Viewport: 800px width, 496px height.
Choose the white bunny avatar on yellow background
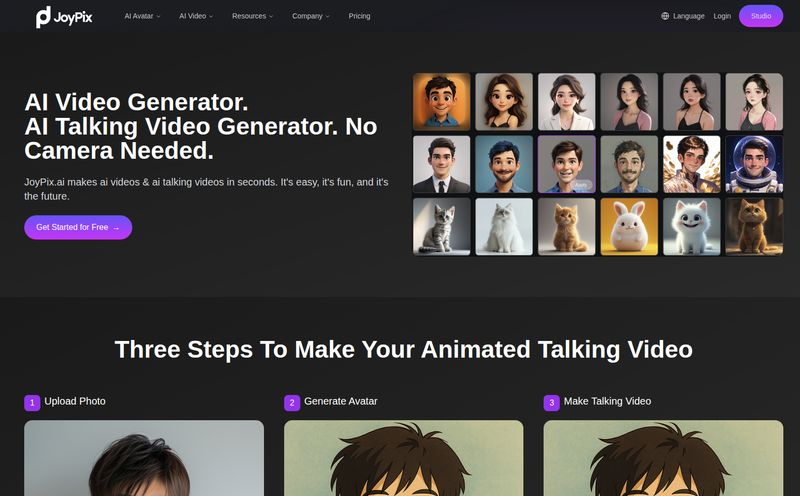point(629,226)
